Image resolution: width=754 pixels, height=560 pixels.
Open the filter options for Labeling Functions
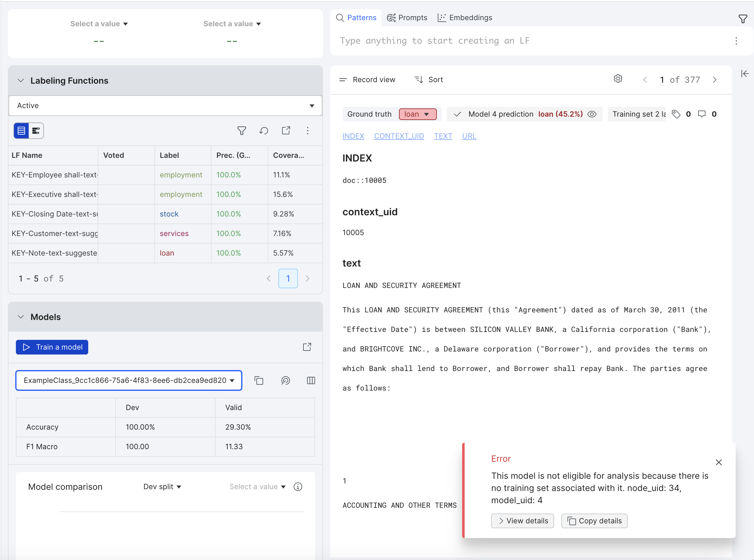242,130
